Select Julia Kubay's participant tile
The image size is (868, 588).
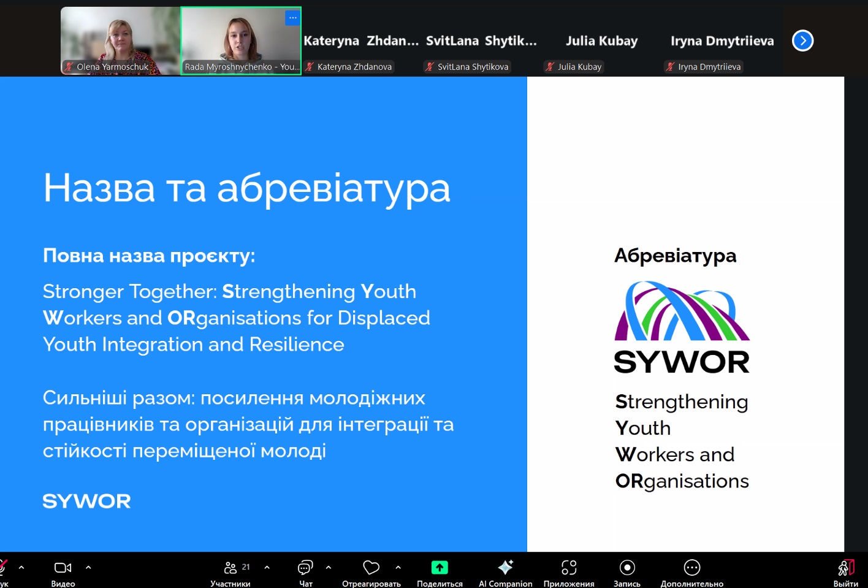coord(601,41)
